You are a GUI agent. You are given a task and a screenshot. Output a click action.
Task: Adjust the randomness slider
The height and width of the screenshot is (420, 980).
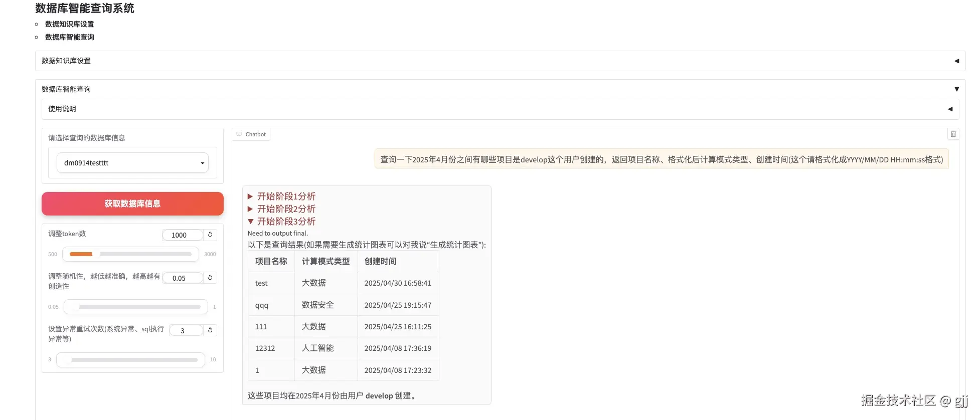pyautogui.click(x=135, y=307)
